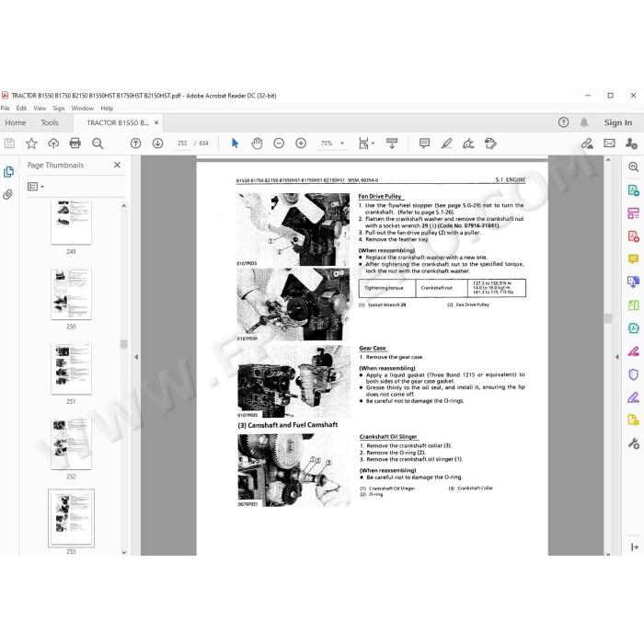Open the sign document tool in toolbar
Screen dimensions: 644x644
click(468, 144)
